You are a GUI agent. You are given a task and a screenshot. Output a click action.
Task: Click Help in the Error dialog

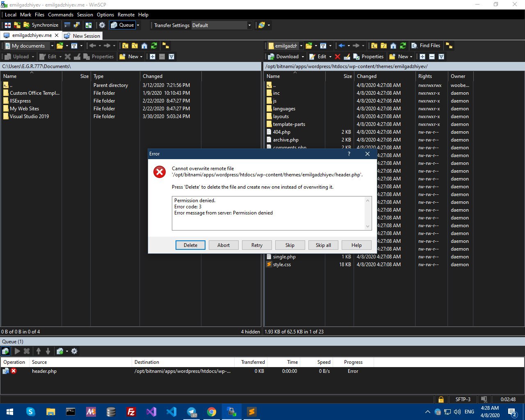click(x=356, y=245)
